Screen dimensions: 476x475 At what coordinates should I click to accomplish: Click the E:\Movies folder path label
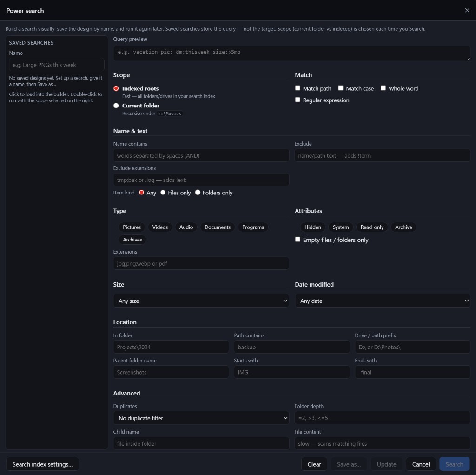pyautogui.click(x=170, y=114)
